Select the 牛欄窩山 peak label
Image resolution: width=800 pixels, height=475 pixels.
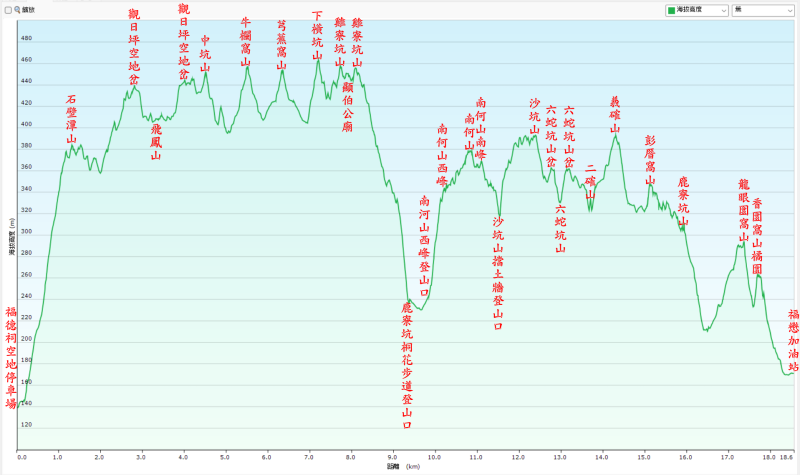247,42
